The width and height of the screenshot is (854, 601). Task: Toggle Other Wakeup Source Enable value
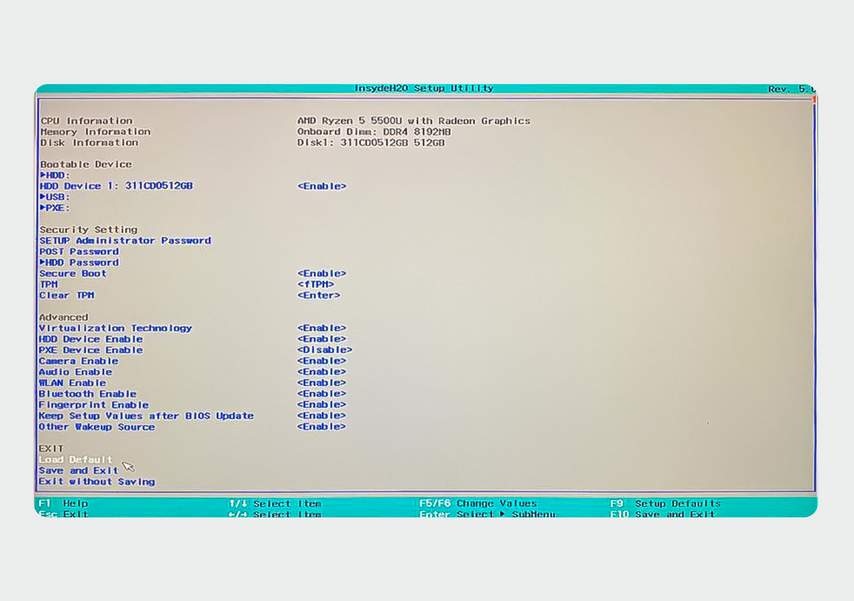(322, 427)
